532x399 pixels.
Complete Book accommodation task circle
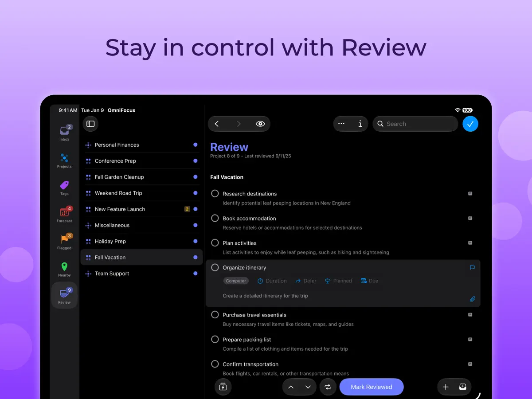(215, 218)
